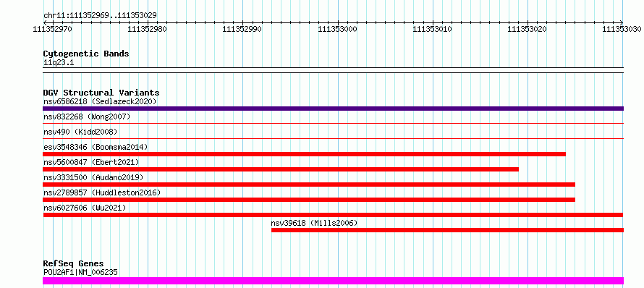
Task: Select the thin red nsv490 variant line
Action: coord(333,138)
